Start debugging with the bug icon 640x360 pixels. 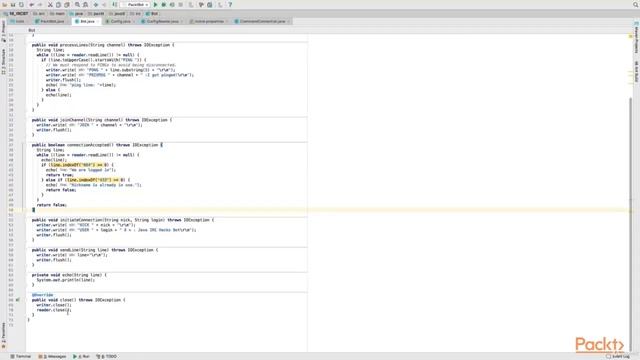point(164,4)
